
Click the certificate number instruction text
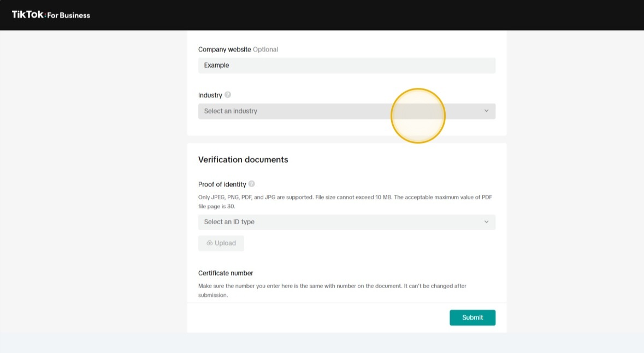[332, 290]
